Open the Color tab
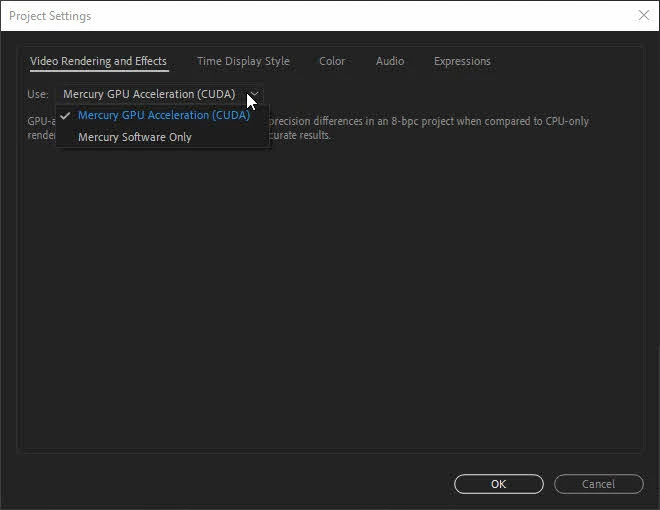Screen dimensions: 660x510 point(332,61)
